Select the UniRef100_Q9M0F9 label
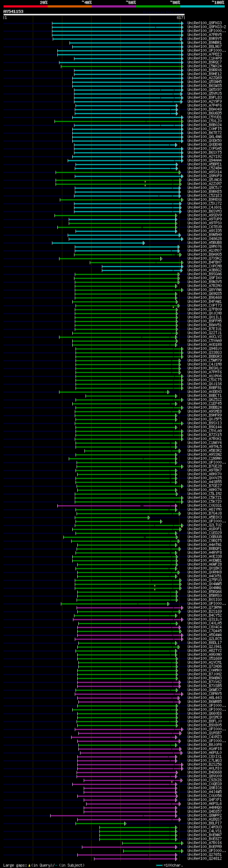228x868 pixels. point(204,176)
